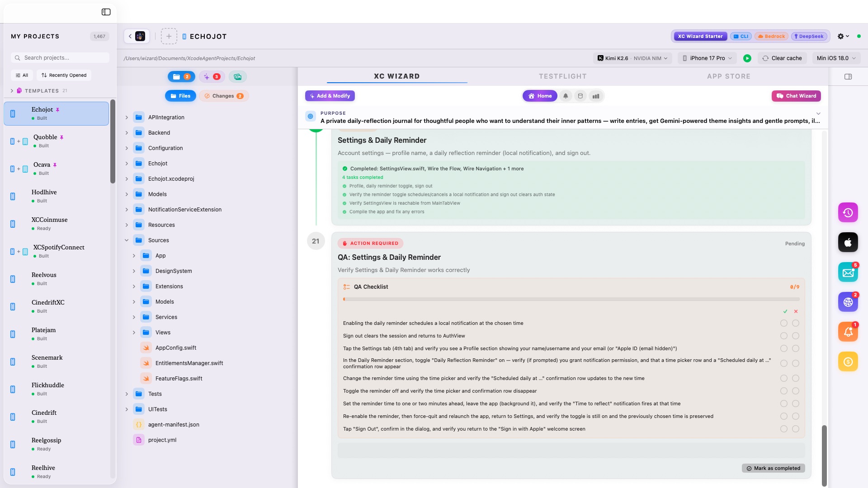Viewport: 868px width, 488px height.
Task: Click the QA Checklist progress bar
Action: coord(571,299)
